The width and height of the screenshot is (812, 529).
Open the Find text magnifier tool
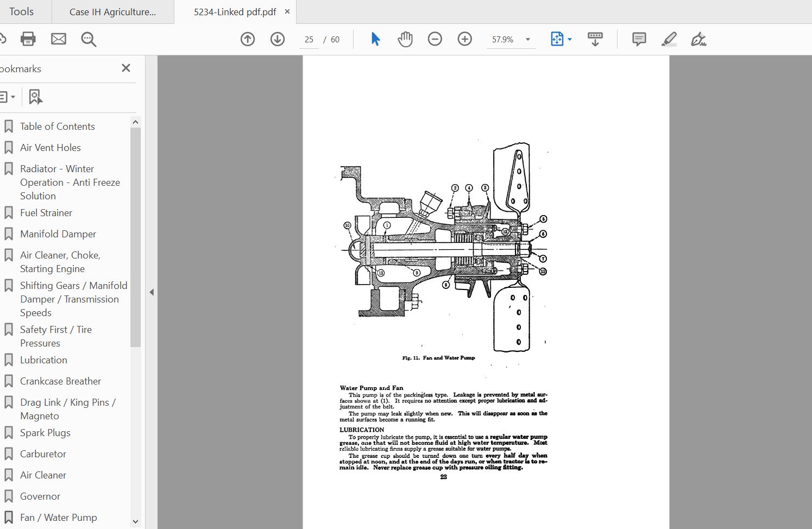(89, 39)
